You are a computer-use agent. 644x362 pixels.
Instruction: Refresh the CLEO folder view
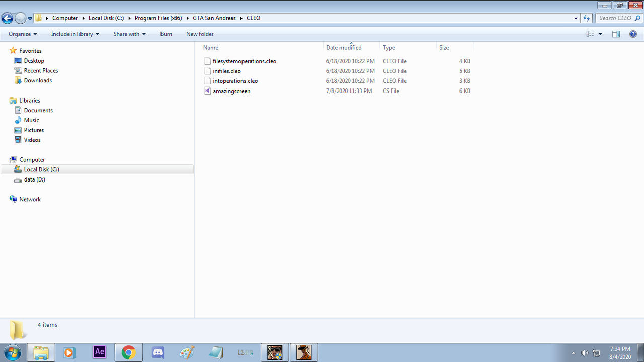(586, 18)
